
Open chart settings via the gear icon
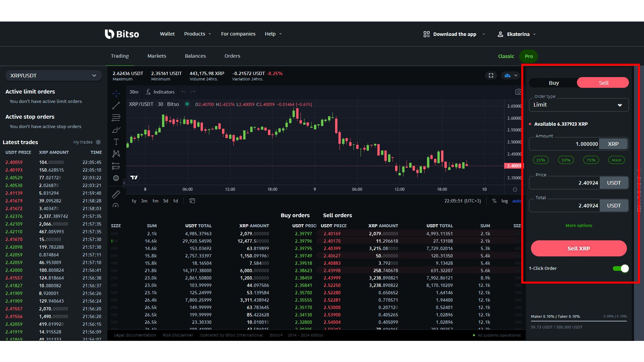coord(515,189)
